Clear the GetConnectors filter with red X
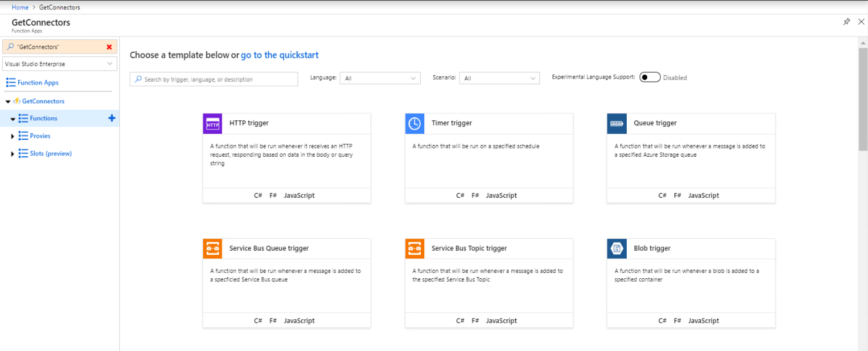This screenshot has height=351, width=868. [x=109, y=47]
